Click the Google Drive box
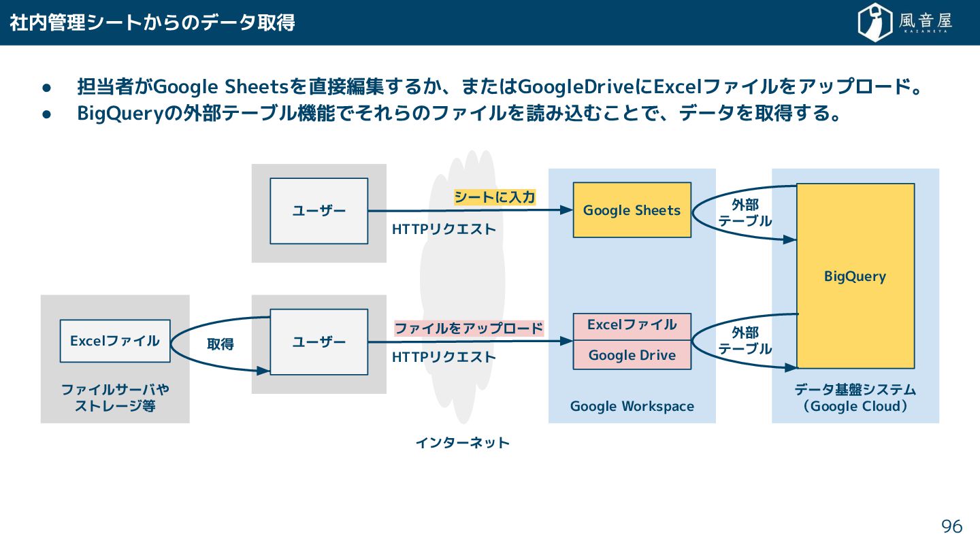Screen dimensions: 980x551 click(632, 355)
